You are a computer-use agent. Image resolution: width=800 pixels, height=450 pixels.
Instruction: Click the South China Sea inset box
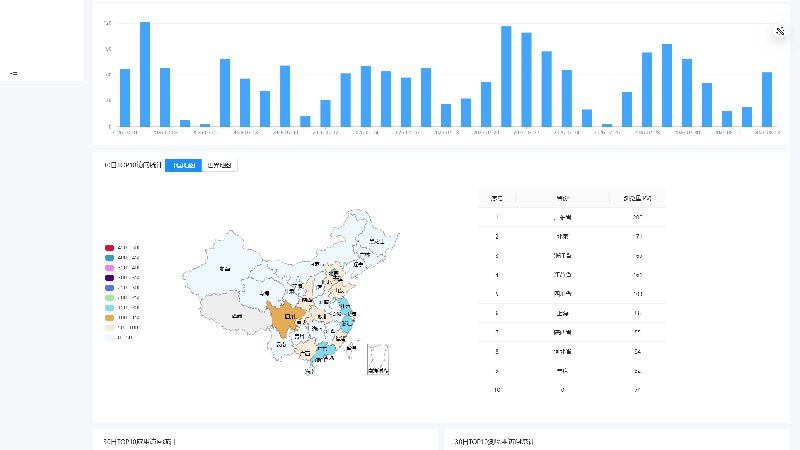click(378, 359)
